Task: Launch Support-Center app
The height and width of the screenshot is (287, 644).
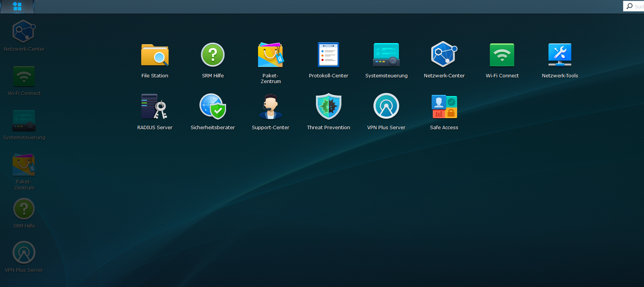Action: tap(270, 107)
